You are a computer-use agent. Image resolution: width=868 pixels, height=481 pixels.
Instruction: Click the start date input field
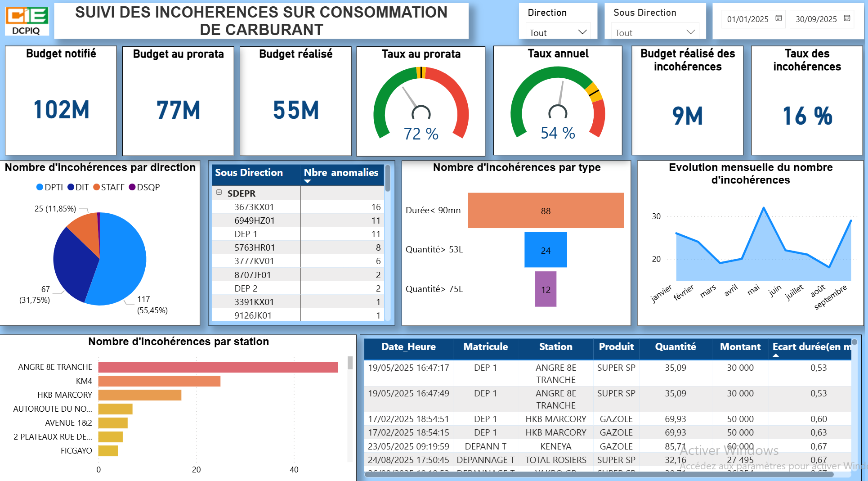(x=747, y=19)
